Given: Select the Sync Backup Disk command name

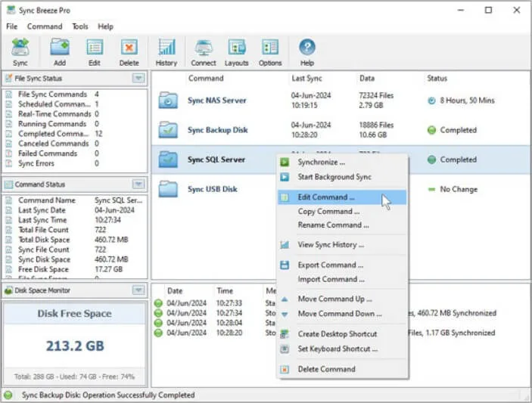Looking at the screenshot, I should tap(217, 130).
